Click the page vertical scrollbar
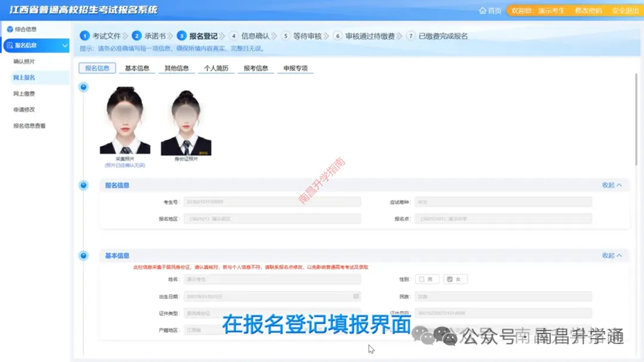Image resolution: width=644 pixels, height=362 pixels. [x=636, y=119]
